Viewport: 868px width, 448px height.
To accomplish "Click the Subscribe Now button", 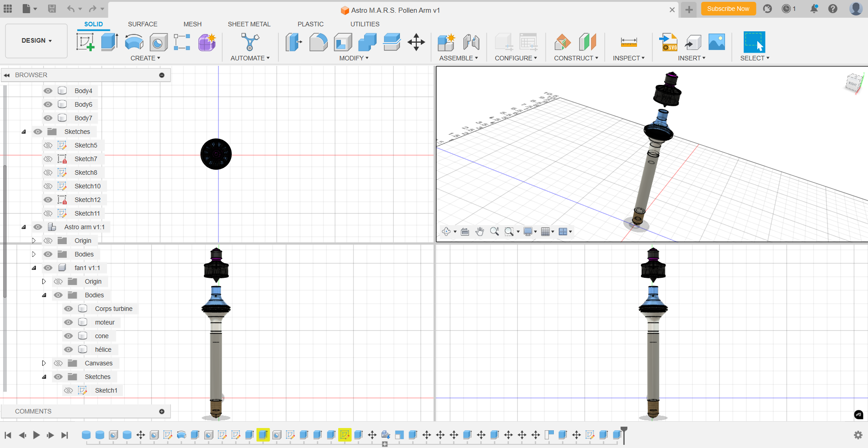I will pos(728,9).
